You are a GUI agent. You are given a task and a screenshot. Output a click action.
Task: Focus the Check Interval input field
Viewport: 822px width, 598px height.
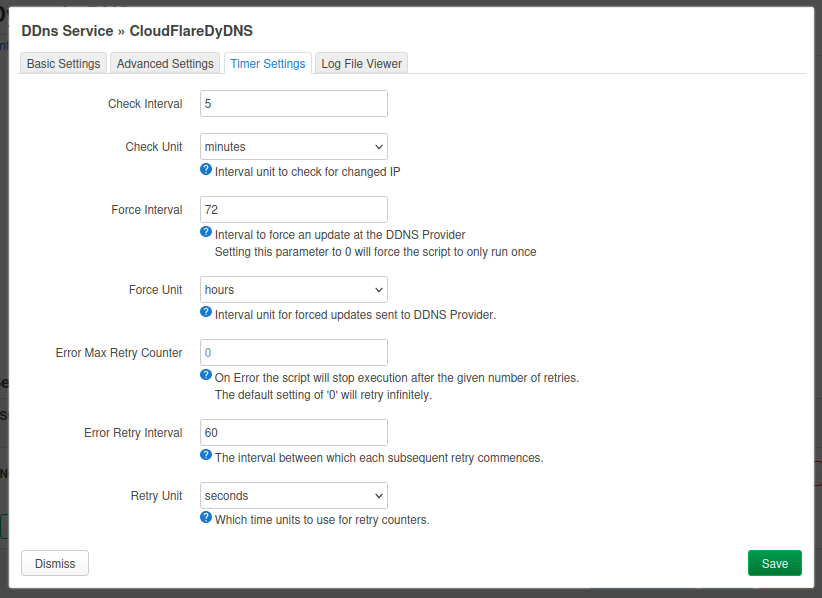pos(293,103)
